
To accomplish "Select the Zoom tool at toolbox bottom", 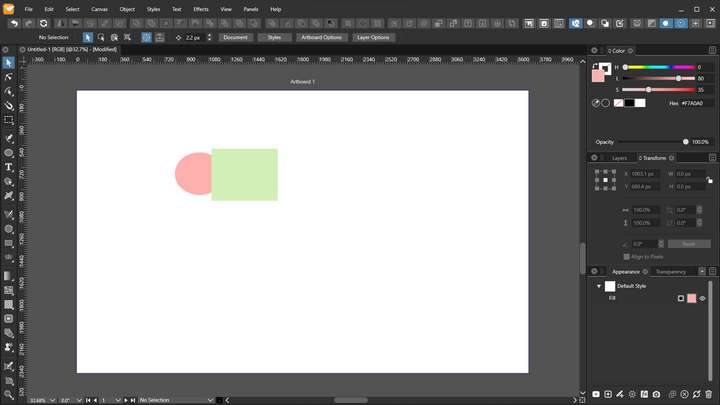I will coord(9,394).
